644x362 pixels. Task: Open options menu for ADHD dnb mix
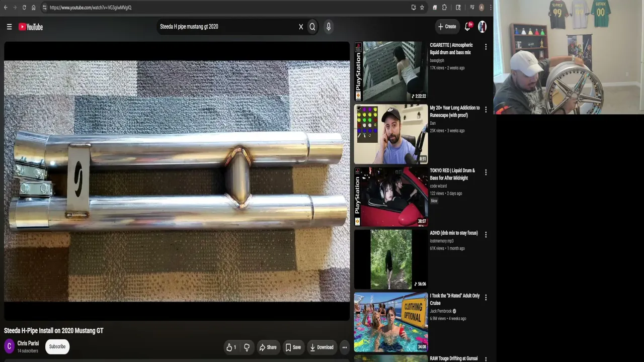[x=486, y=234]
